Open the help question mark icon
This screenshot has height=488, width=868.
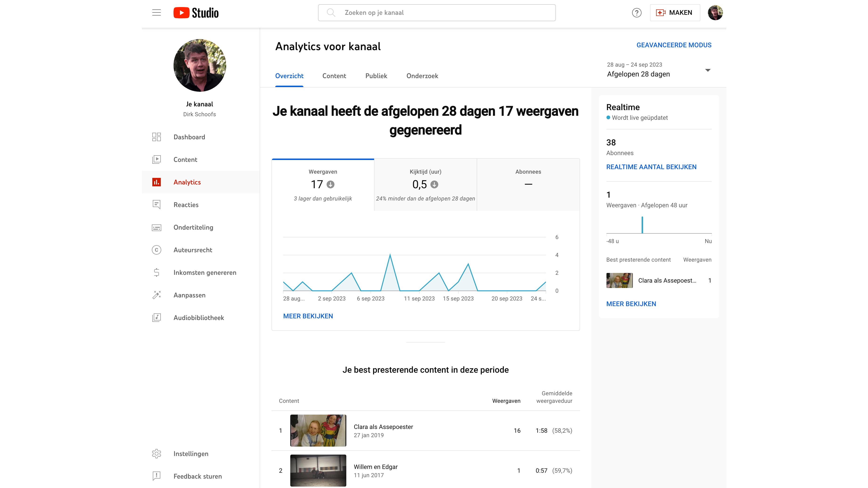click(637, 13)
